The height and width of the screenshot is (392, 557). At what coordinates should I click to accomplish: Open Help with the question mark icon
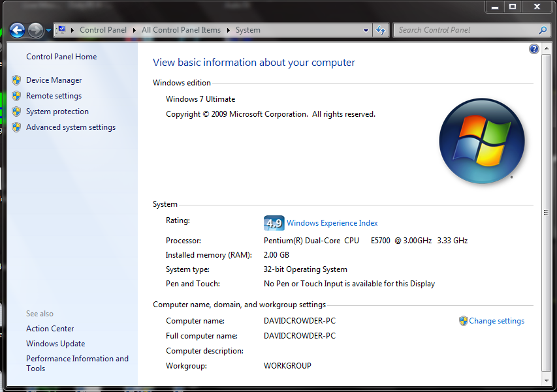(x=534, y=49)
